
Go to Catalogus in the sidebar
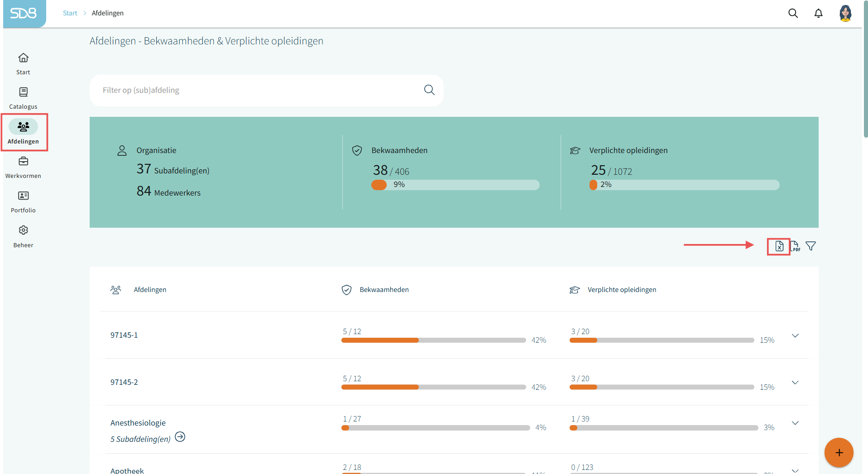(23, 98)
